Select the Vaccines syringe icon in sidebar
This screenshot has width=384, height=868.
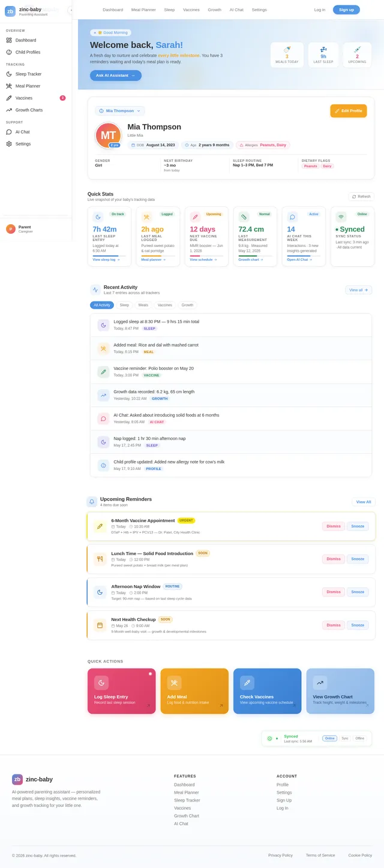coord(9,98)
